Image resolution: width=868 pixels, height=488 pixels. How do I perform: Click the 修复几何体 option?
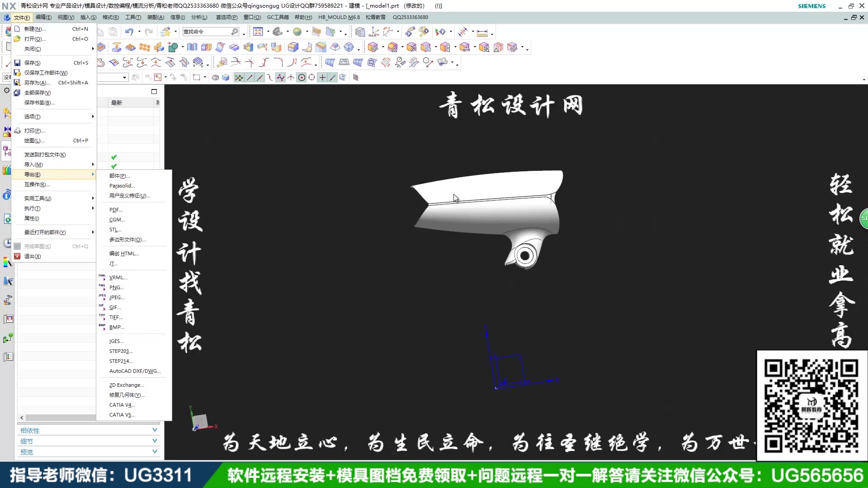point(127,394)
